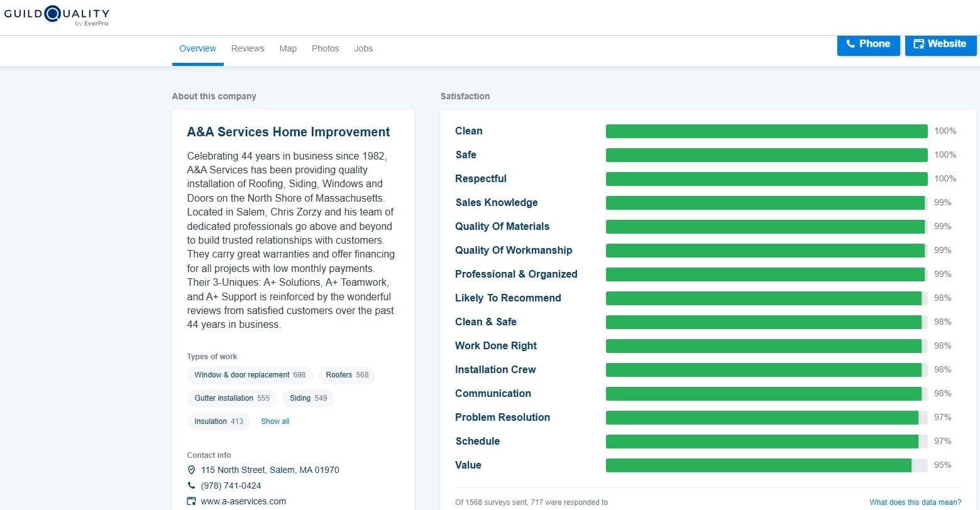The image size is (980, 510).
Task: Click the Schedule satisfaction bar
Action: [x=767, y=442]
